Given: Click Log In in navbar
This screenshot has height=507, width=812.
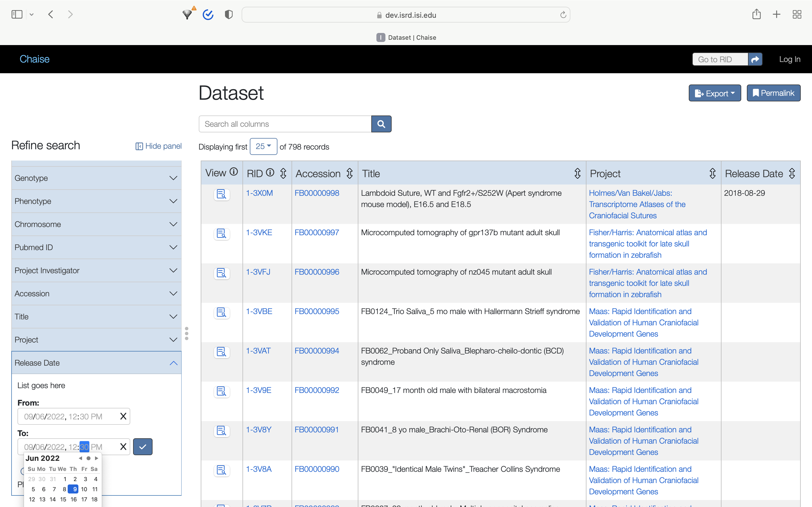Looking at the screenshot, I should tap(789, 59).
